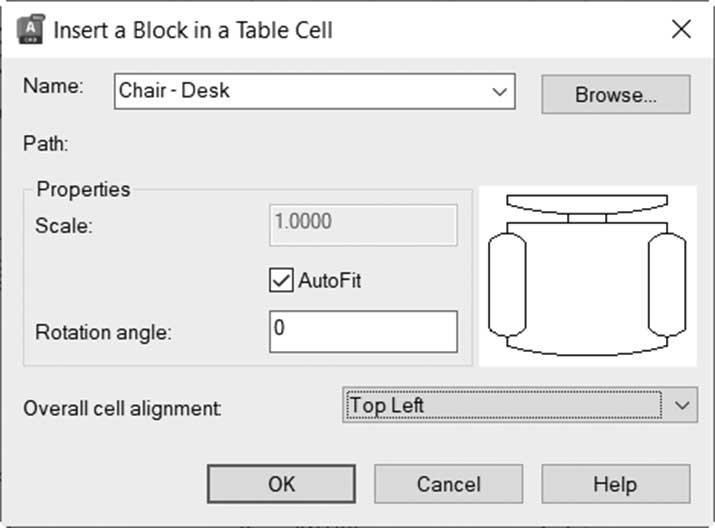Click the Browse... button
This screenshot has height=528, width=715.
point(616,94)
